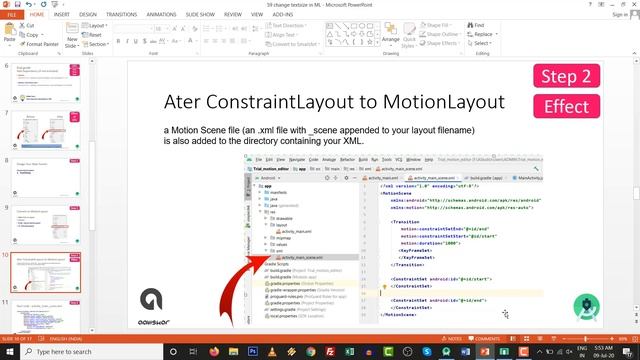Switch to Reading View icon
Image resolution: width=640 pixels, height=360 pixels.
click(540, 339)
